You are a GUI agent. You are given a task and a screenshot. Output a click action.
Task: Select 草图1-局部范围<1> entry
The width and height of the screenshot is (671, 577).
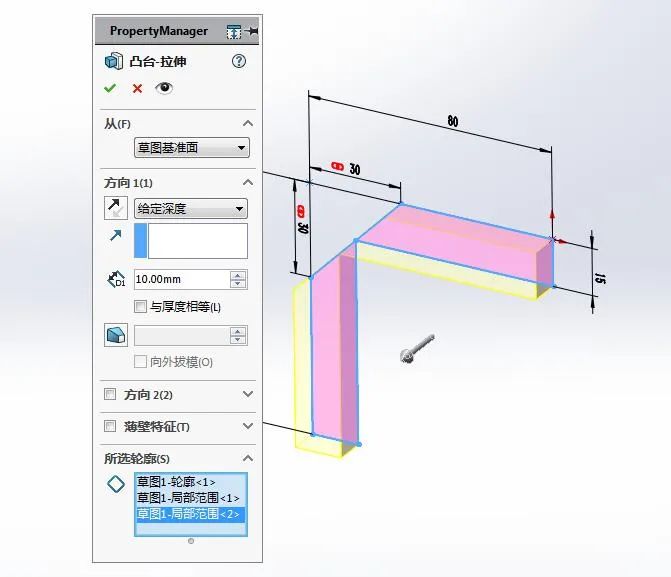tap(188, 498)
